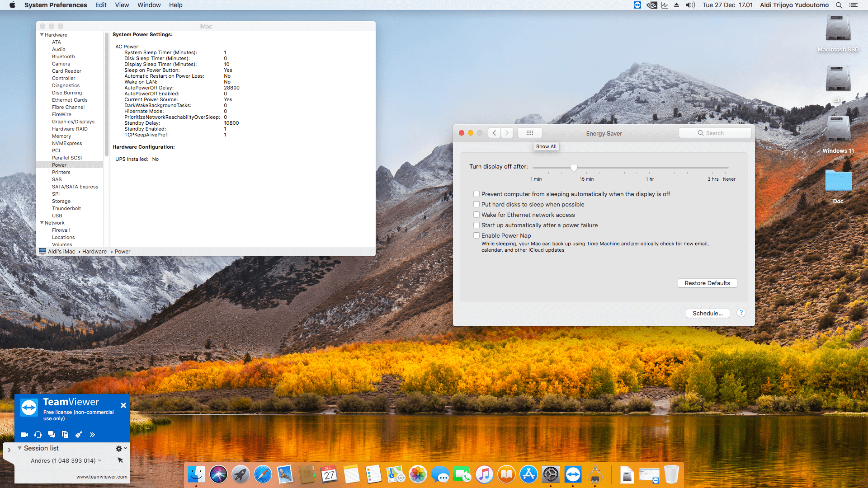Open the Energy Saver help question mark
This screenshot has width=868, height=488.
tap(741, 313)
